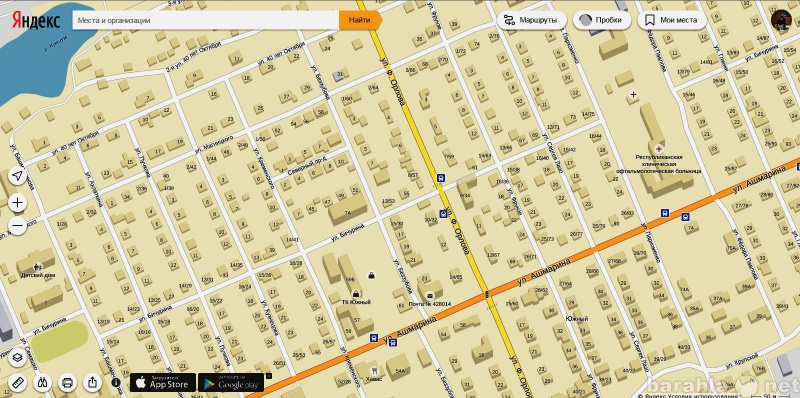Click the orange Найти search button
Screen dimensions: 800x398
[x=360, y=20]
